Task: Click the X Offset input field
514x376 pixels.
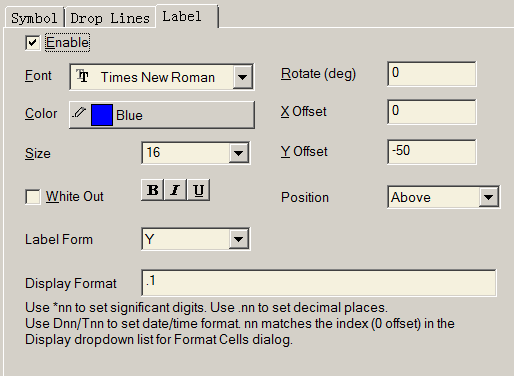Action: click(432, 112)
